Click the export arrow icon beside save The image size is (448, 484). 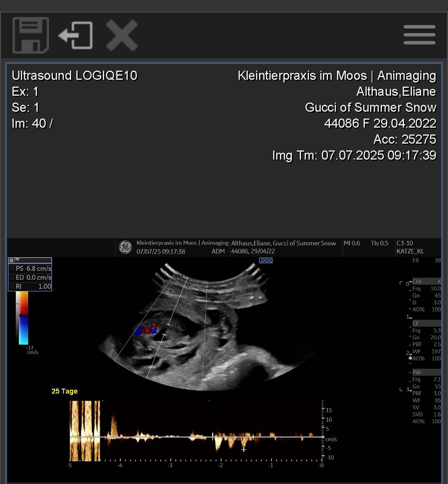(x=76, y=35)
